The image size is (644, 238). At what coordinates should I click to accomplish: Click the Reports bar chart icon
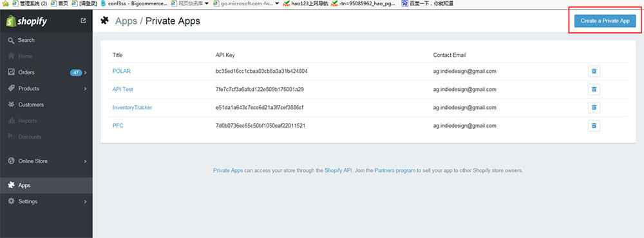coord(11,121)
